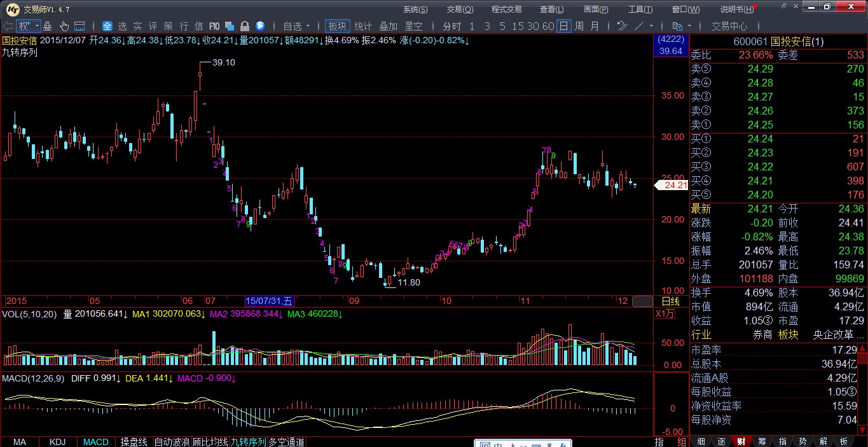
Task: Switch to 分时 intraday view
Action: coord(451,26)
